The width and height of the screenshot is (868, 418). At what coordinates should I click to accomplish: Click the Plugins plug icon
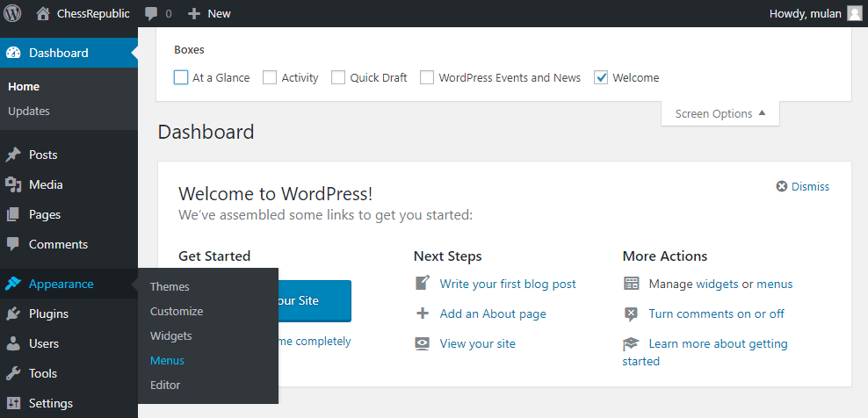pyautogui.click(x=13, y=313)
